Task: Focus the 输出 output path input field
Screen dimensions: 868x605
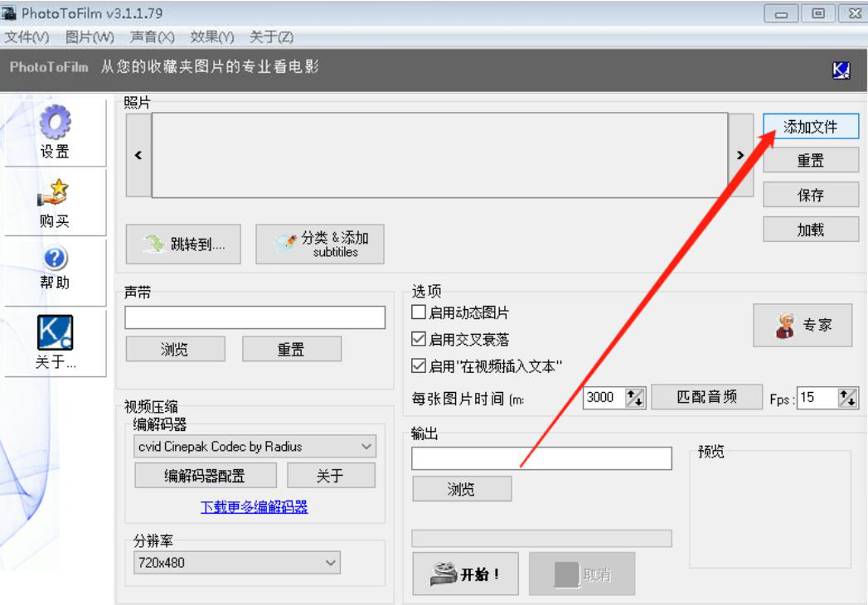Action: [541, 458]
